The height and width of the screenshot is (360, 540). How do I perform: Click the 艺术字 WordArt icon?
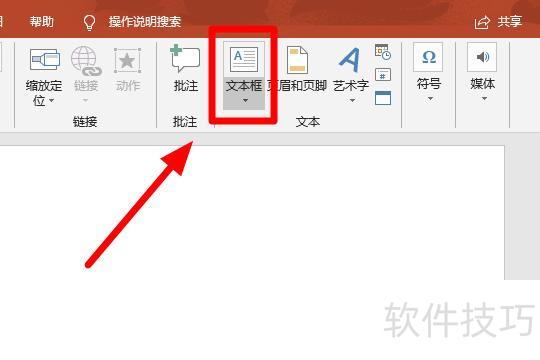(x=350, y=60)
